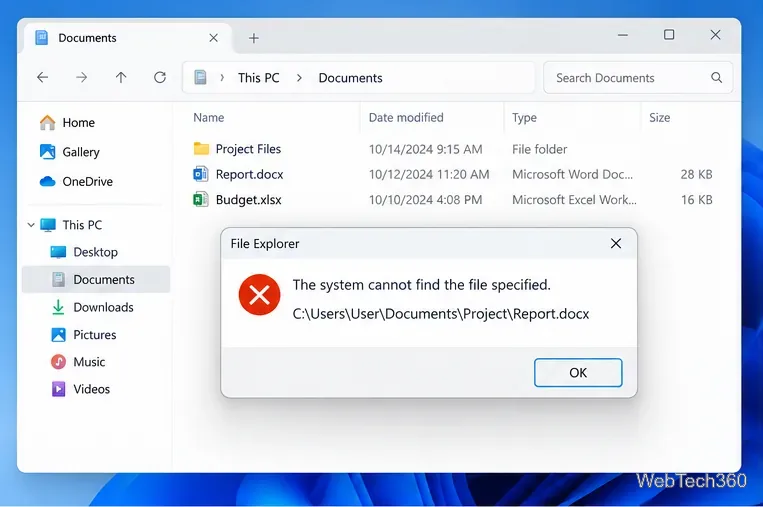763x507 pixels.
Task: Go forward with the forward arrow
Action: [x=82, y=77]
